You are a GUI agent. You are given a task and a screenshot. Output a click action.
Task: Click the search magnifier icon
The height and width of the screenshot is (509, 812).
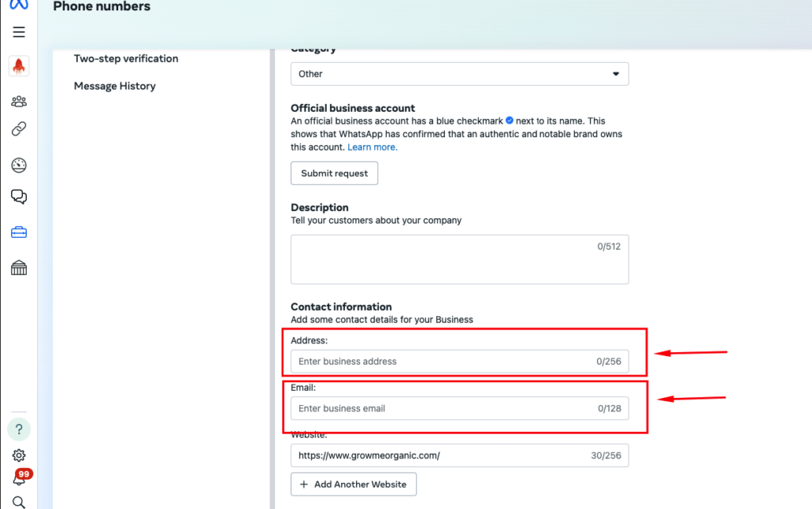(19, 503)
